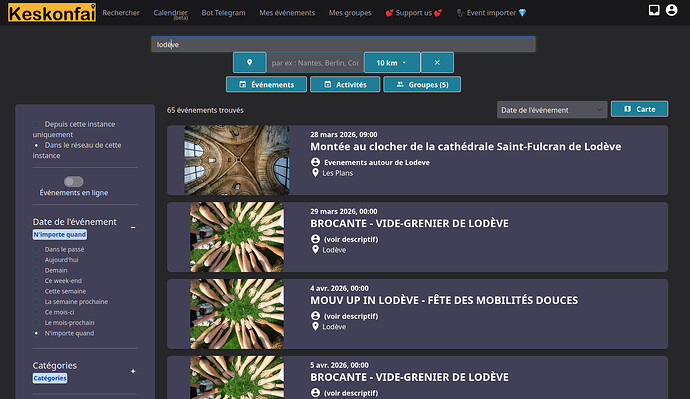
Task: Click location pin of 29 mars brocante
Action: pos(315,250)
